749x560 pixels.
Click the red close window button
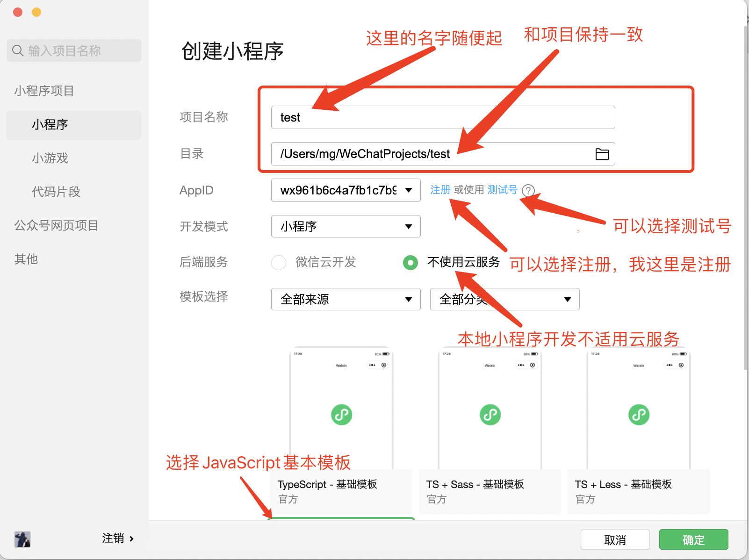[18, 12]
